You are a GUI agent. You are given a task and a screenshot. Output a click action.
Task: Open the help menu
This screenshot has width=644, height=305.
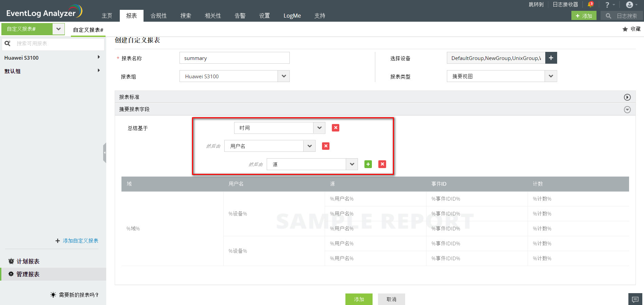pos(608,5)
